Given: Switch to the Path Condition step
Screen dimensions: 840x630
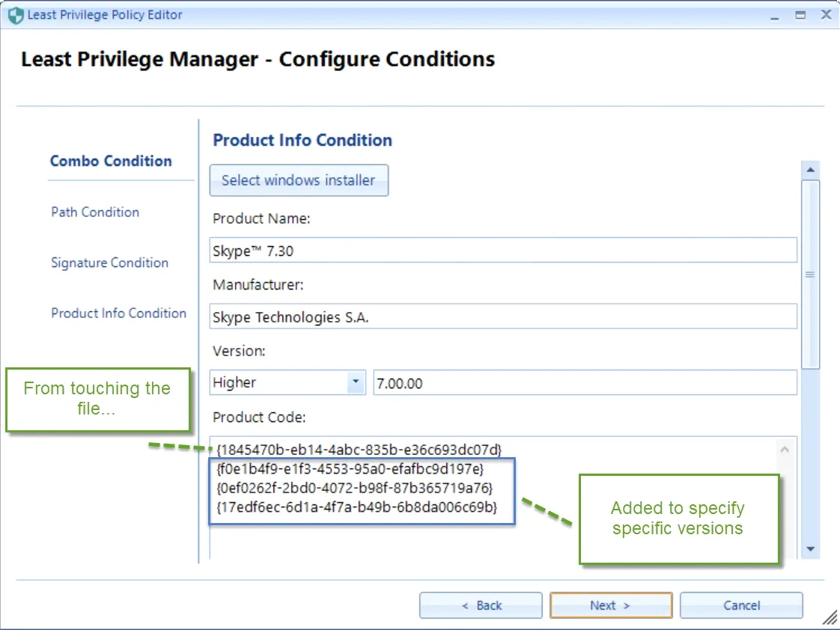Looking at the screenshot, I should [x=95, y=212].
